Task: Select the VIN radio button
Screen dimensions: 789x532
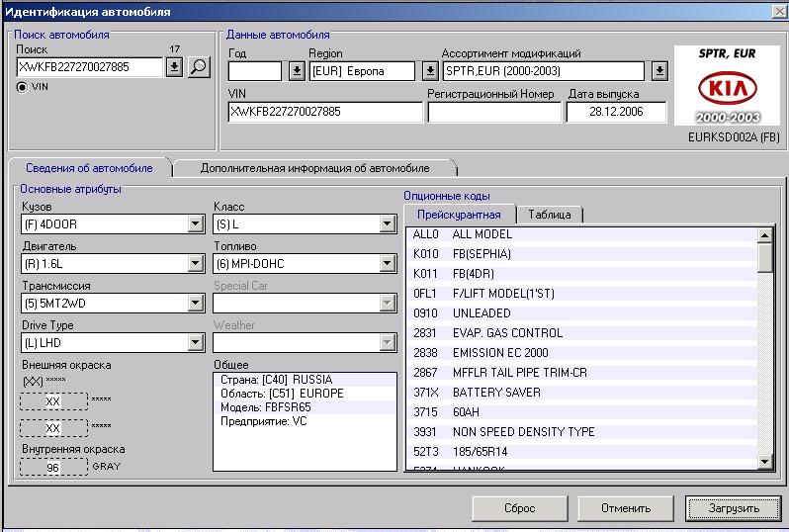Action: [x=23, y=87]
